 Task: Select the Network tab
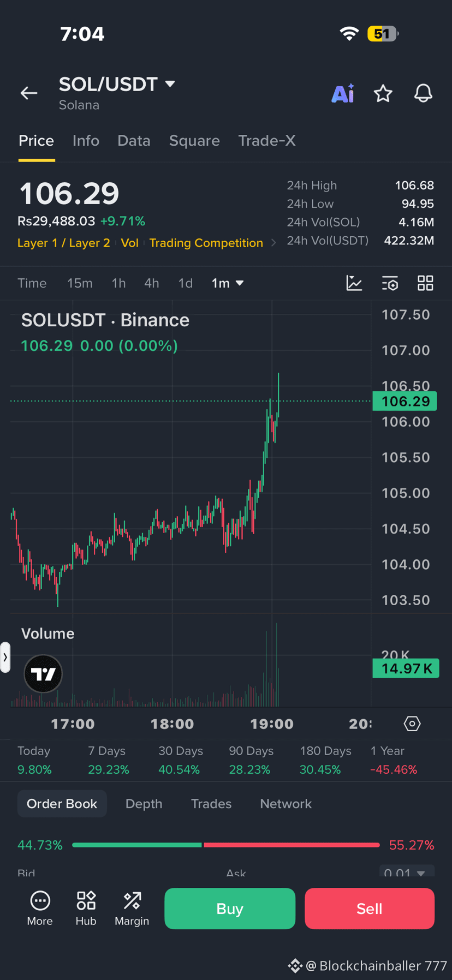(286, 804)
